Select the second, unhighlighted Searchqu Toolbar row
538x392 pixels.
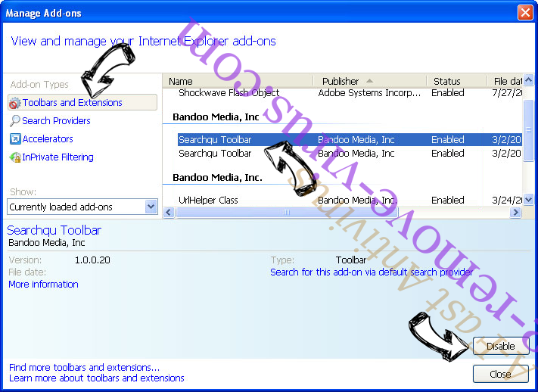(x=350, y=153)
